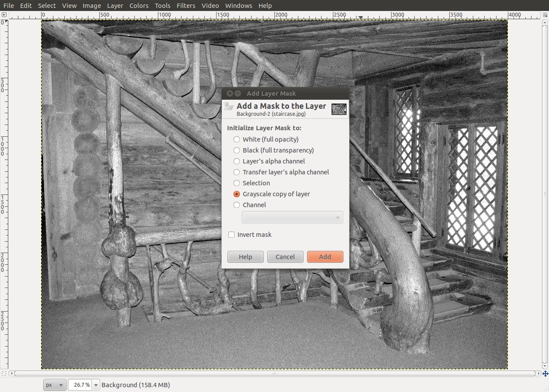Open the View menu
The width and height of the screenshot is (549, 392).
click(69, 6)
